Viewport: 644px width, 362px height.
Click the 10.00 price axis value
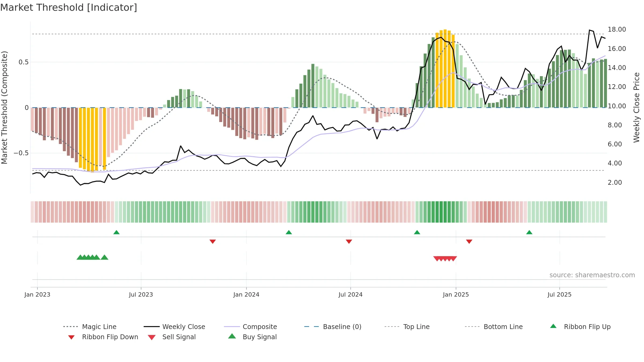pos(617,106)
